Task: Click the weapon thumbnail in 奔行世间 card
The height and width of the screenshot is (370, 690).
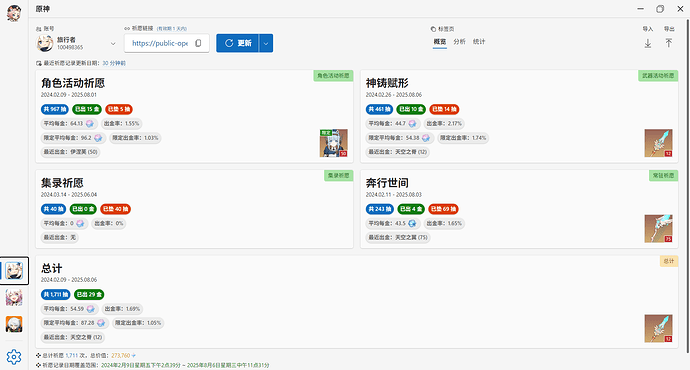Action: tap(658, 228)
